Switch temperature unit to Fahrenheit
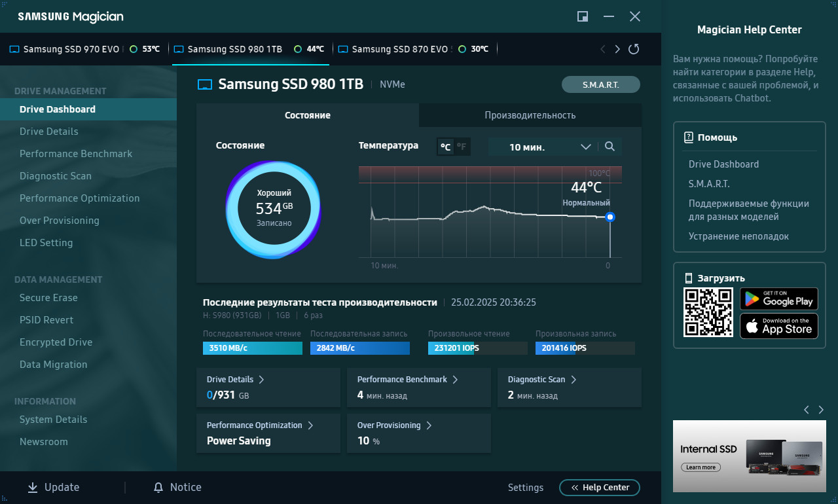This screenshot has width=838, height=504. (462, 147)
